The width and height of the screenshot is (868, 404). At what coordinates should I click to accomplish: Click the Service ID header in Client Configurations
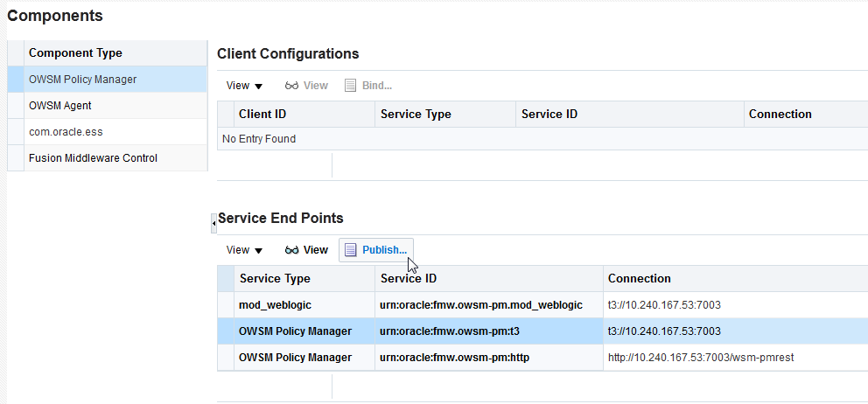(x=549, y=115)
